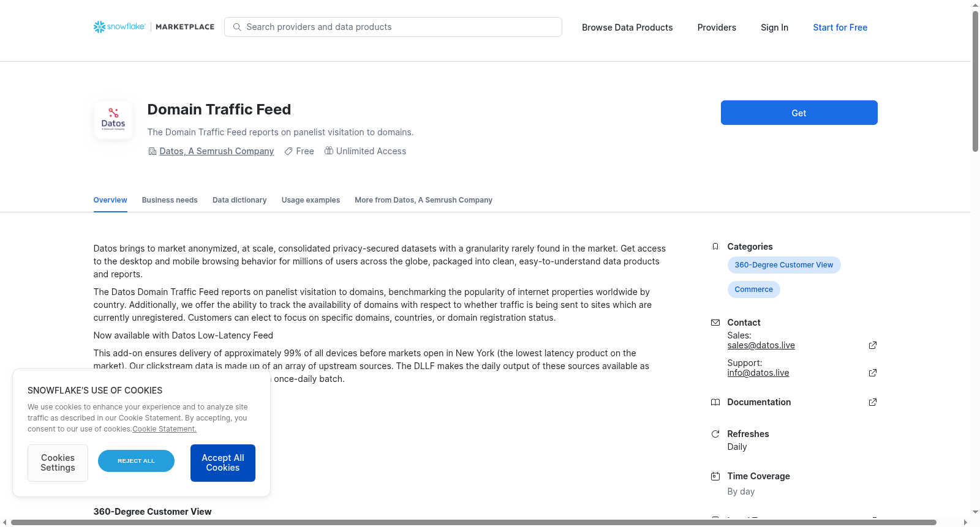The height and width of the screenshot is (527, 980).
Task: Click the Refreshes circular arrow icon
Action: point(715,434)
